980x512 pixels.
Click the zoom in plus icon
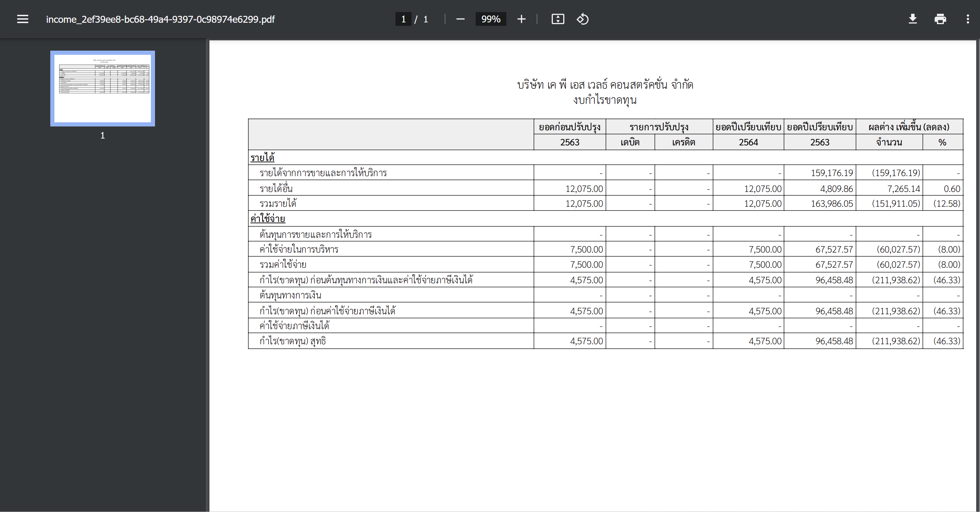521,19
